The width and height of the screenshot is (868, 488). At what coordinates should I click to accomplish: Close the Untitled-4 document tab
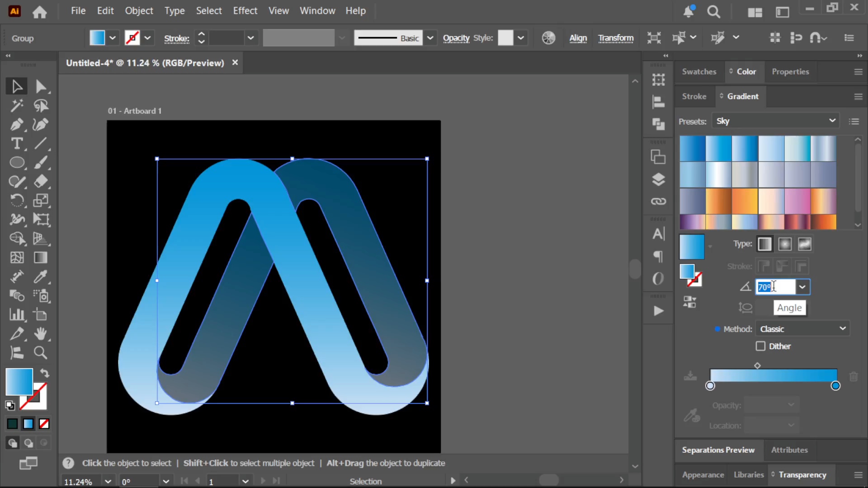pos(235,62)
